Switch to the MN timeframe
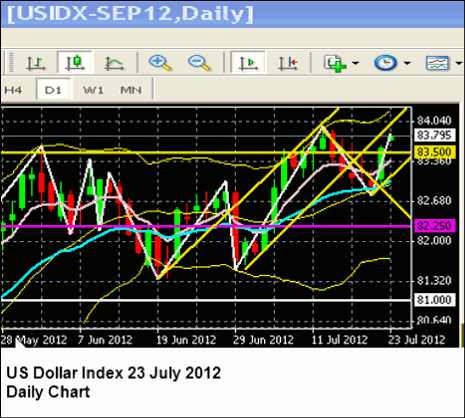The image size is (465, 418). click(x=131, y=90)
